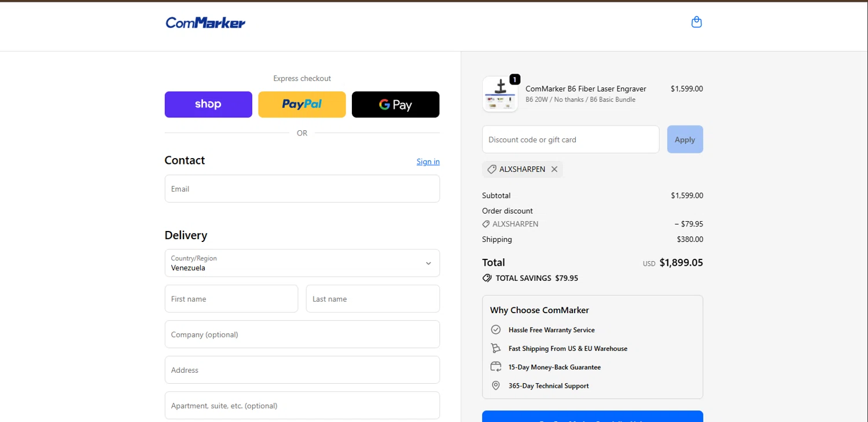Click the Hassle Free Warranty checkmark icon
This screenshot has width=868, height=422.
click(496, 329)
